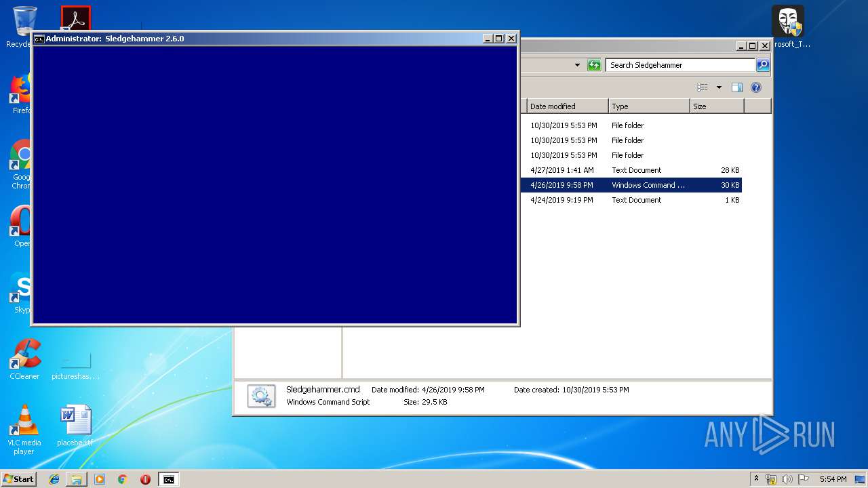Open CCleaner desktop shortcut

click(x=24, y=359)
